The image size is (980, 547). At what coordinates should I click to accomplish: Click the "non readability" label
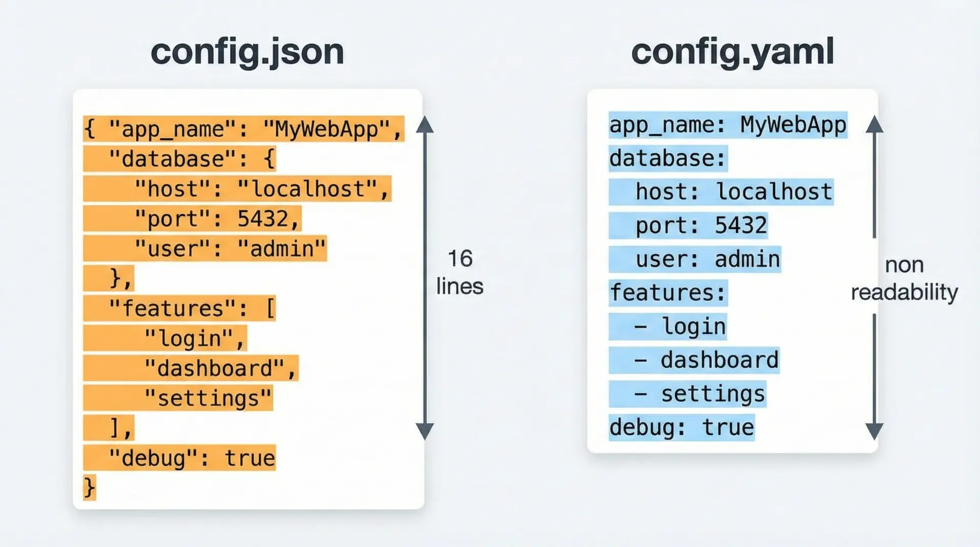tap(904, 279)
